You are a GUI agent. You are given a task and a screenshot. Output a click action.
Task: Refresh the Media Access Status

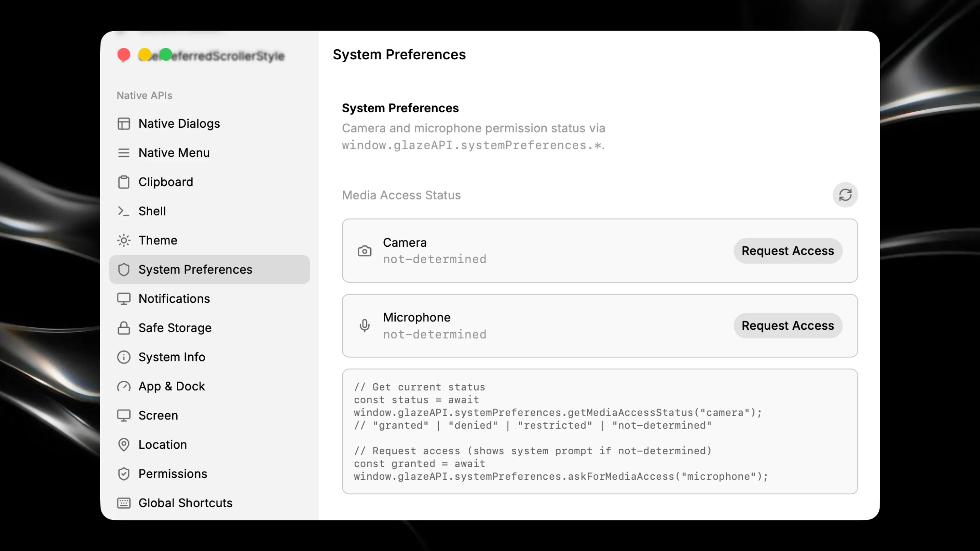pos(845,195)
